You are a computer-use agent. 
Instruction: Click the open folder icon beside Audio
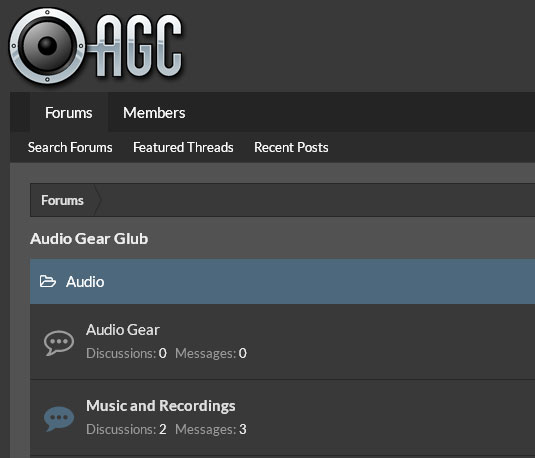47,282
